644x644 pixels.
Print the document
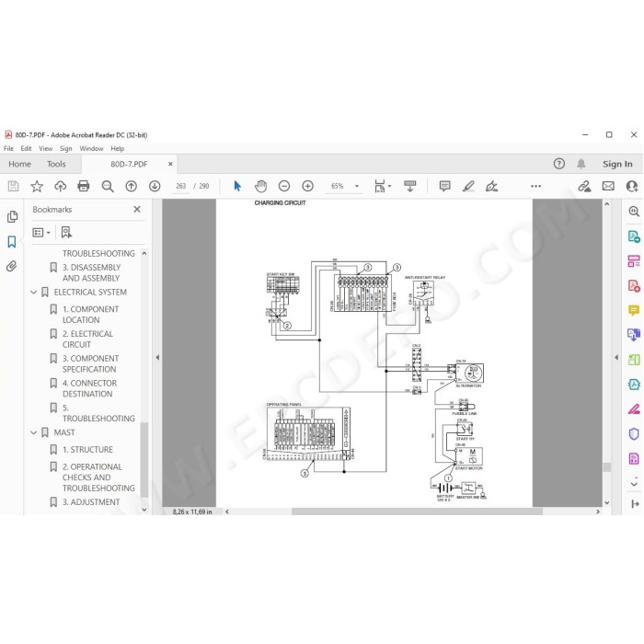click(84, 186)
